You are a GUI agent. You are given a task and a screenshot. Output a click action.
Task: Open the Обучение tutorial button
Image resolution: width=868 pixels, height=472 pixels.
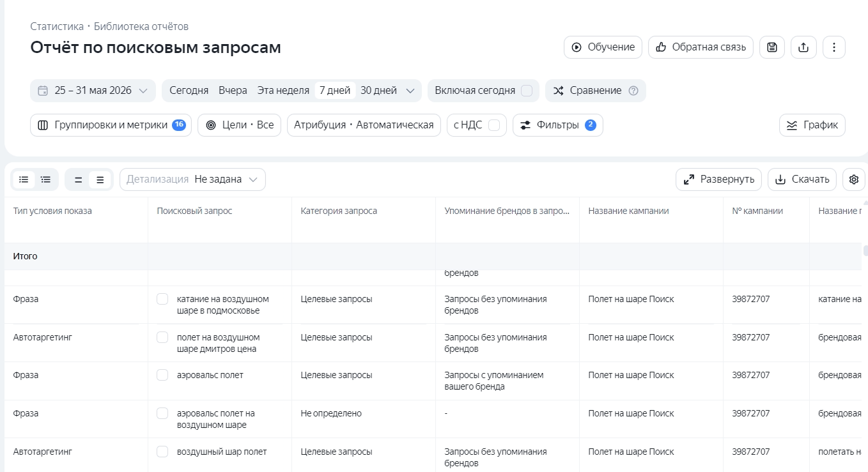(x=603, y=47)
